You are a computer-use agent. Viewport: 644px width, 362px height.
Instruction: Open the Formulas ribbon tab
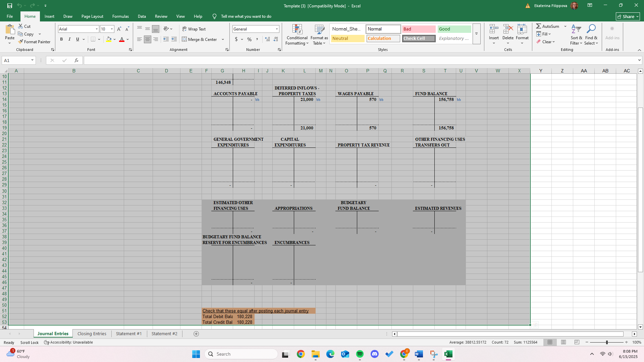[120, 16]
